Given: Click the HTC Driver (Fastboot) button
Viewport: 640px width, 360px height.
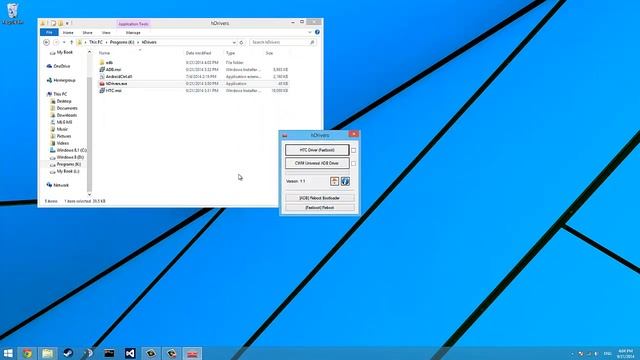Looking at the screenshot, I should click(317, 150).
